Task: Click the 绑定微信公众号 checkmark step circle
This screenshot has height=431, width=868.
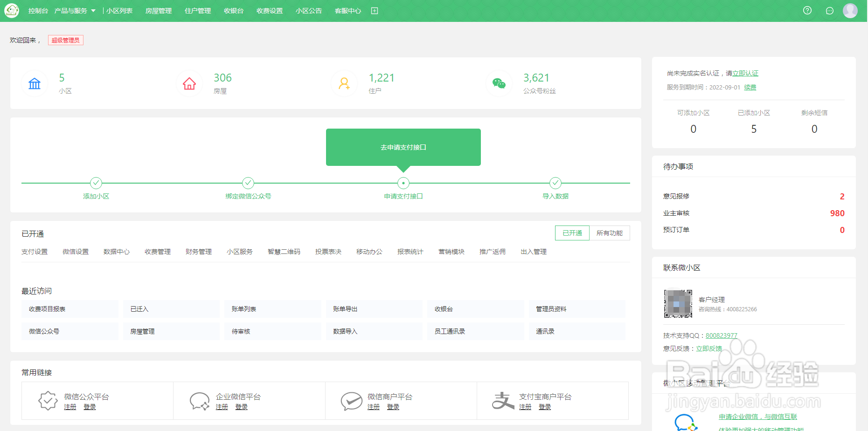Action: [x=248, y=183]
